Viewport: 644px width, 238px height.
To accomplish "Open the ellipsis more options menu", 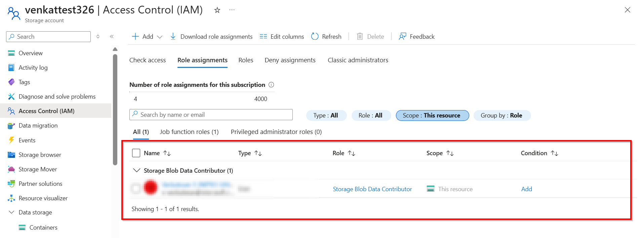I will click(x=232, y=10).
